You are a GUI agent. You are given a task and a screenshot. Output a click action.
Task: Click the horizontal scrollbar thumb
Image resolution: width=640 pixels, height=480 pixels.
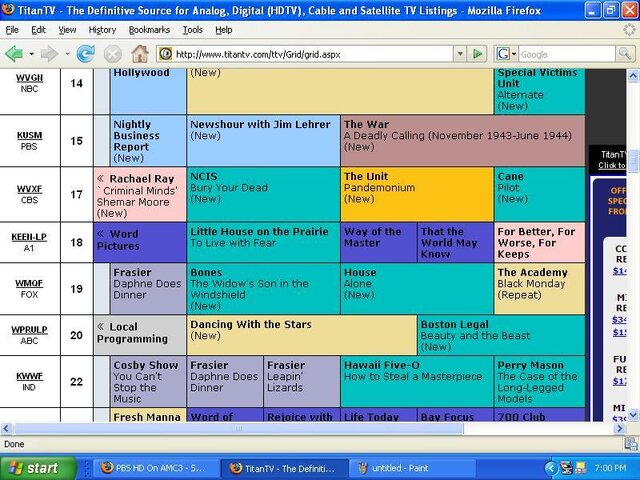click(239, 428)
